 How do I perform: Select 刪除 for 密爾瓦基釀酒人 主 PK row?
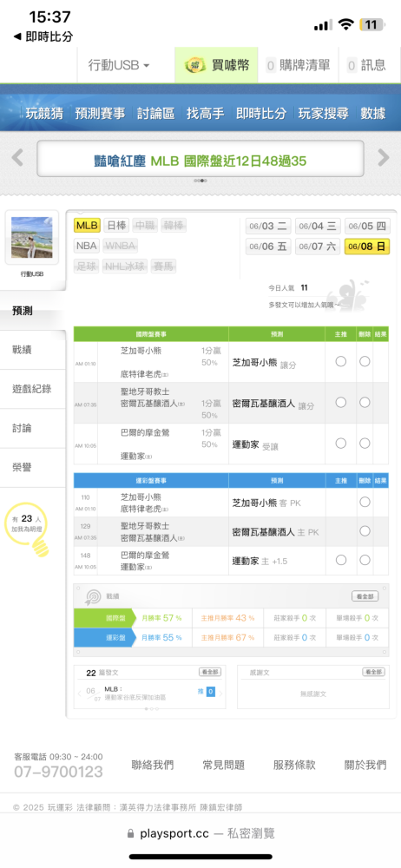[x=365, y=531]
